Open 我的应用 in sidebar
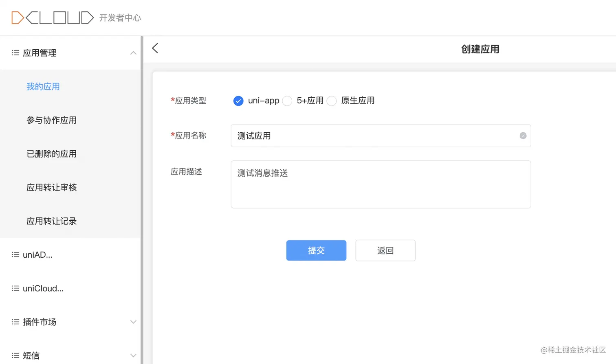 (x=43, y=87)
